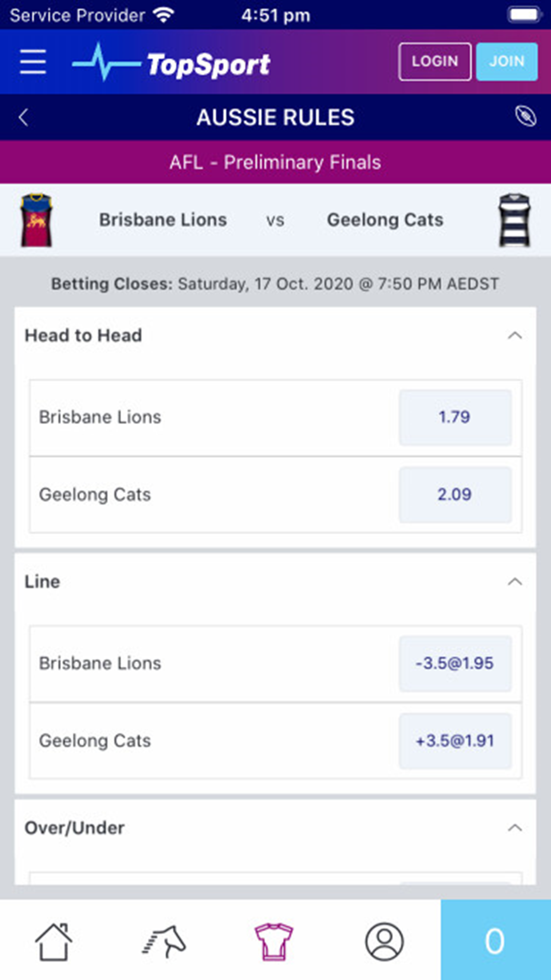Select Geelong Cats head-to-head odds 2.09
This screenshot has height=980, width=551.
[455, 494]
